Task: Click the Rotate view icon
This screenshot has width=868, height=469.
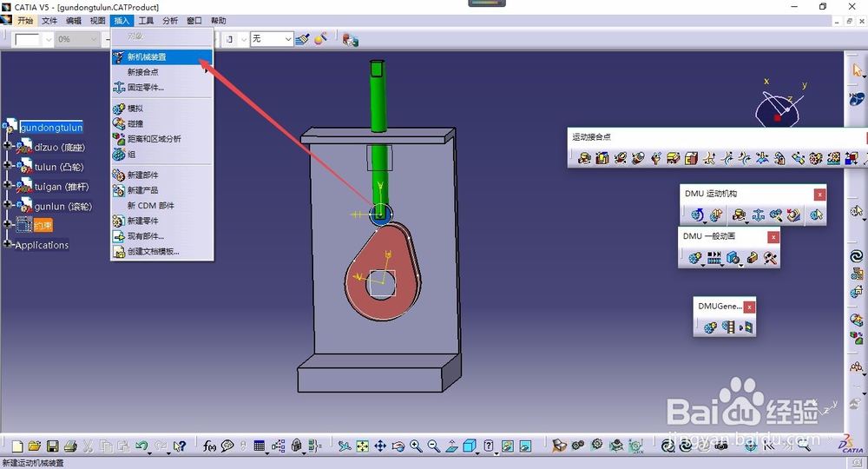Action: [398, 446]
